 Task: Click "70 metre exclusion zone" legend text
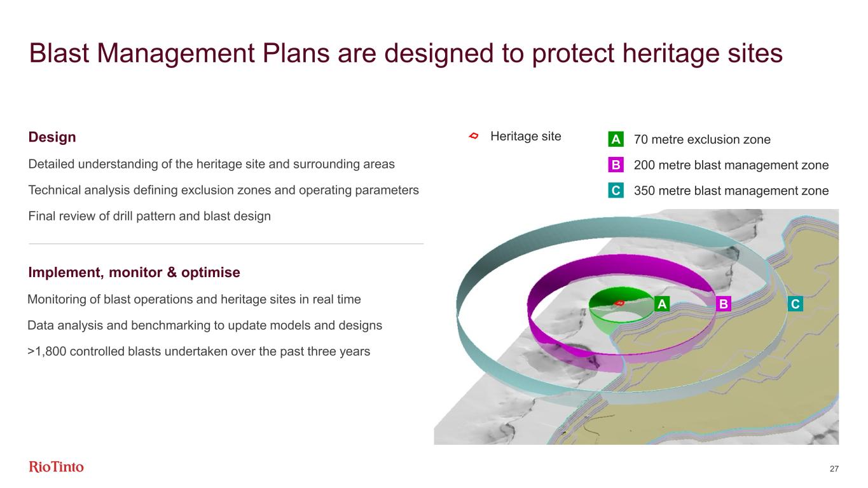[x=703, y=139]
